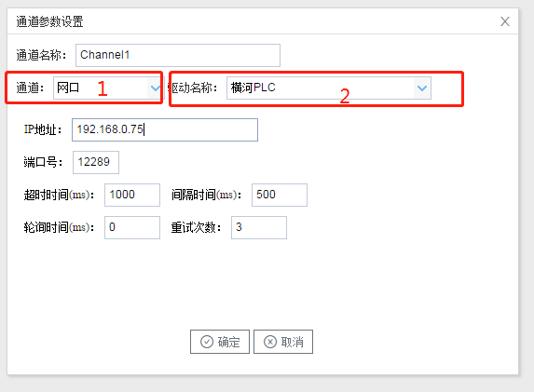The height and width of the screenshot is (392, 534).
Task: Close the 通道参数设置 dialog
Action: coord(505,21)
